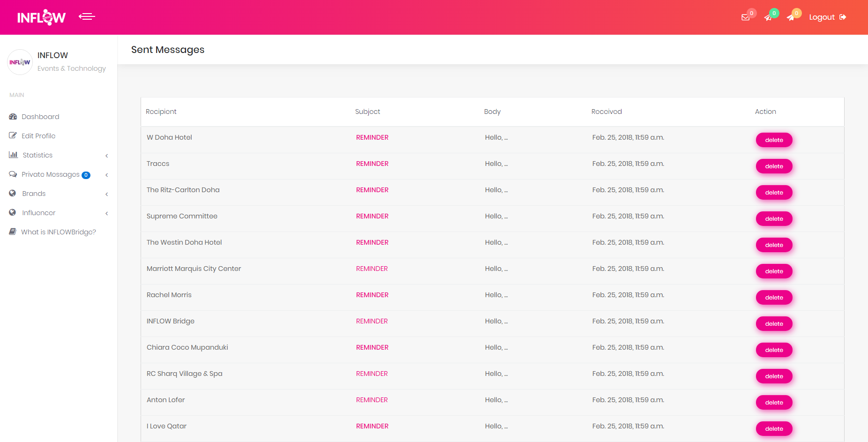Open the green-badged sent messages icon
This screenshot has height=442, width=868.
click(768, 17)
